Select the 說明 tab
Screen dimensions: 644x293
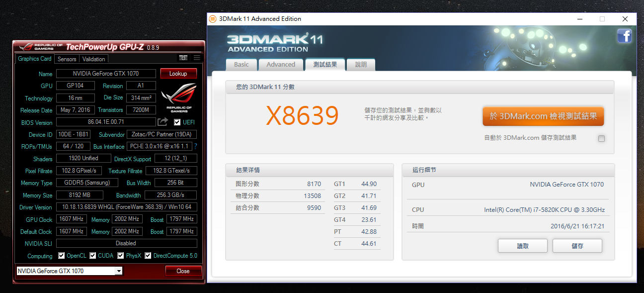361,65
